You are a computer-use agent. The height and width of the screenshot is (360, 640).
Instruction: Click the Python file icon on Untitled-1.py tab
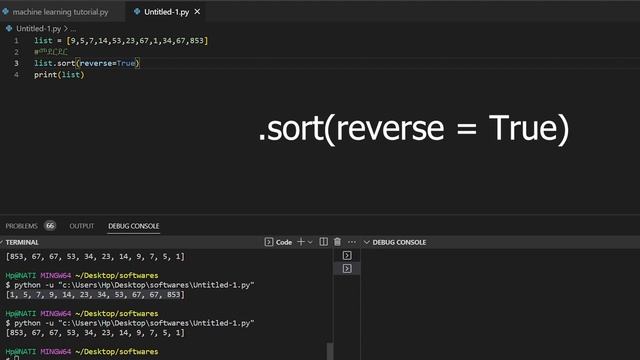[137, 11]
